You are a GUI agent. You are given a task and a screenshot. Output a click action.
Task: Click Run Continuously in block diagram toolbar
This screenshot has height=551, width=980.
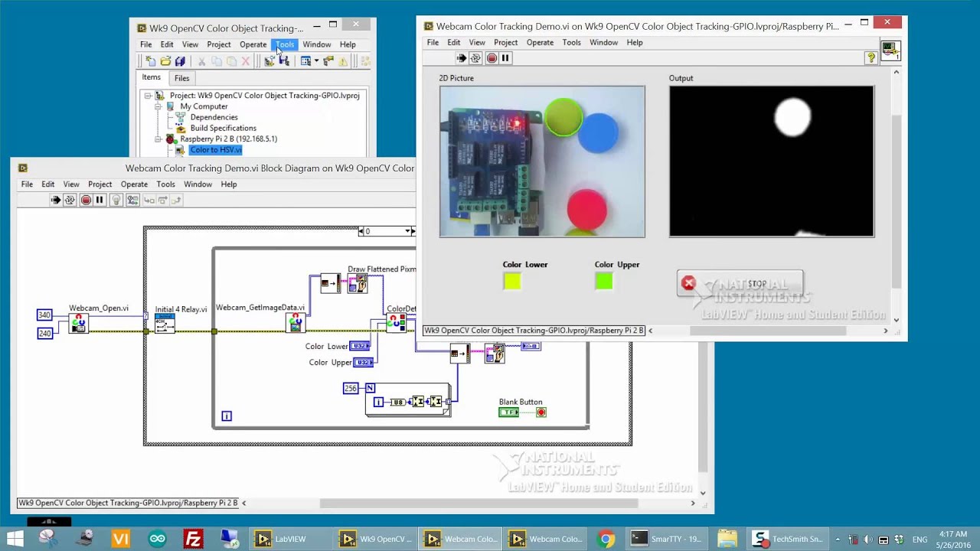tap(70, 200)
